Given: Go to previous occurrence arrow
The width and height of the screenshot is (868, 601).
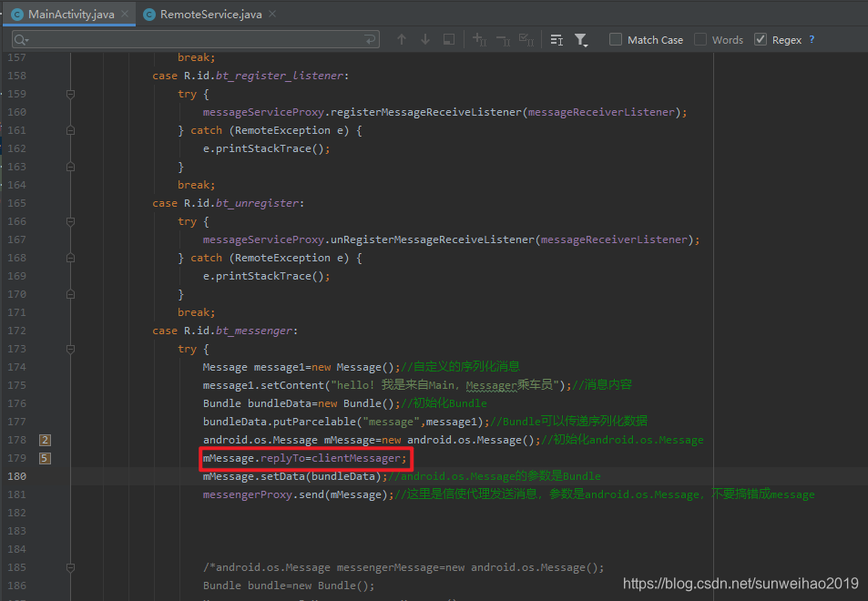Looking at the screenshot, I should (402, 39).
